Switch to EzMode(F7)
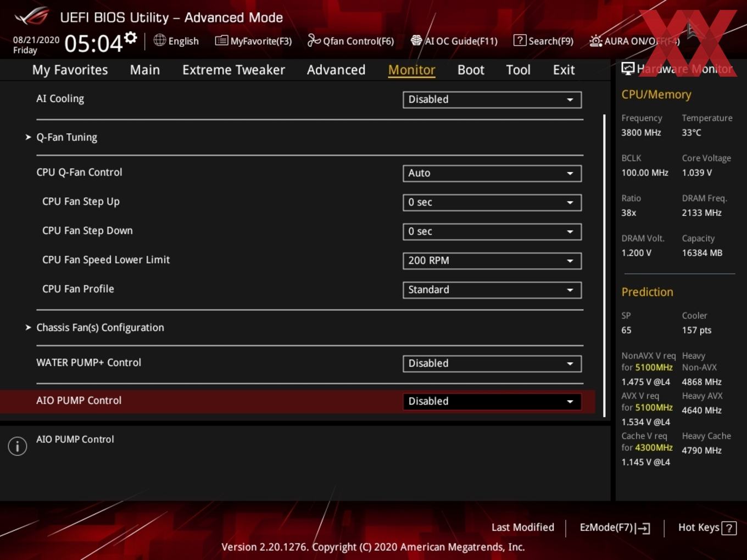747x560 pixels. (x=606, y=528)
